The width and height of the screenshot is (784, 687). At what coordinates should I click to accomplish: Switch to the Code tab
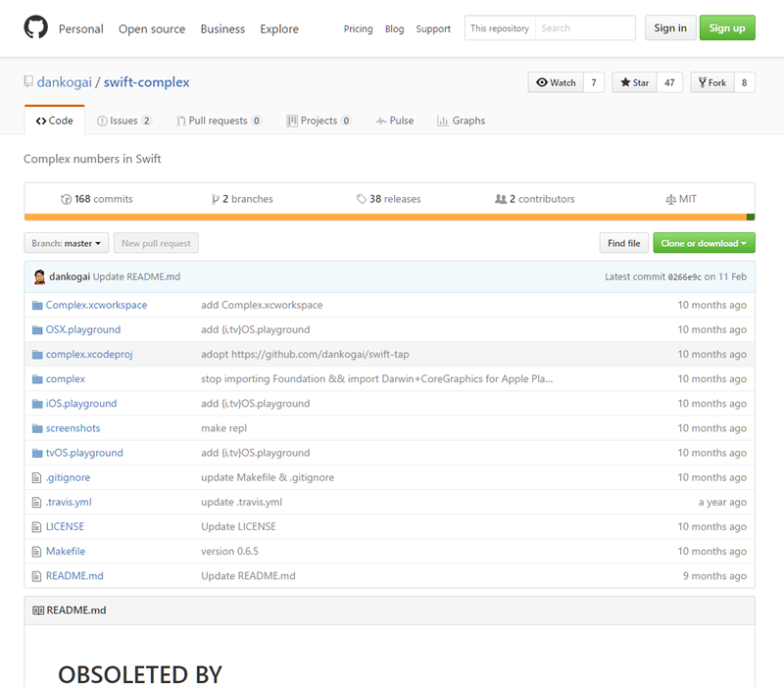point(55,121)
